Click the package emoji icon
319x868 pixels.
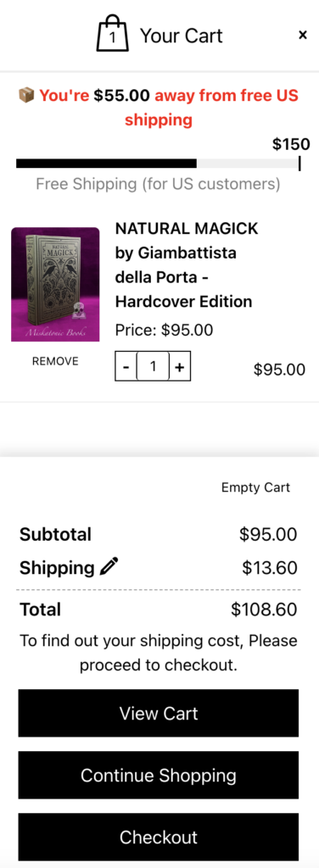(25, 96)
